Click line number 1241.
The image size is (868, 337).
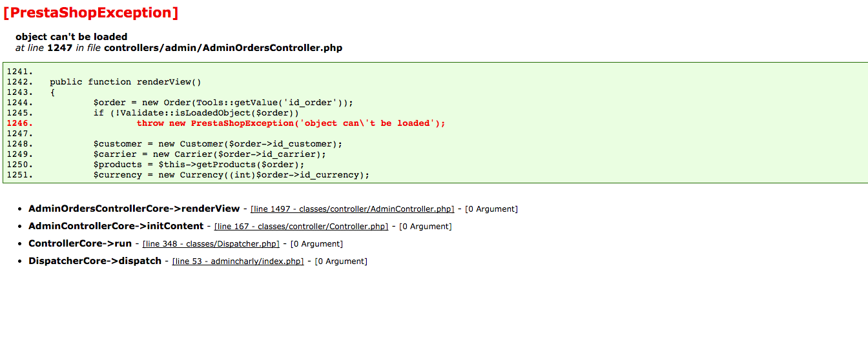tap(20, 72)
